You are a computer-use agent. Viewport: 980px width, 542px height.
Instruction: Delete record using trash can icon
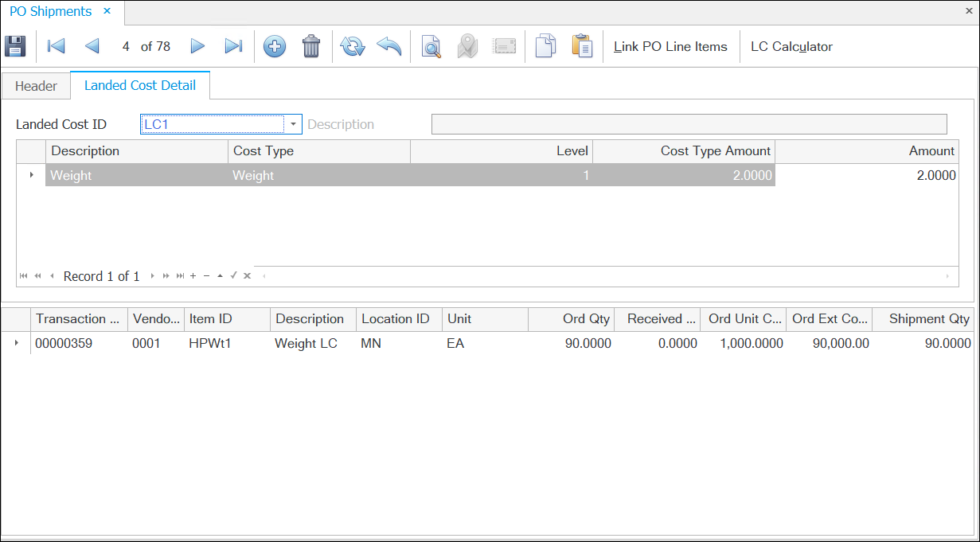point(311,46)
